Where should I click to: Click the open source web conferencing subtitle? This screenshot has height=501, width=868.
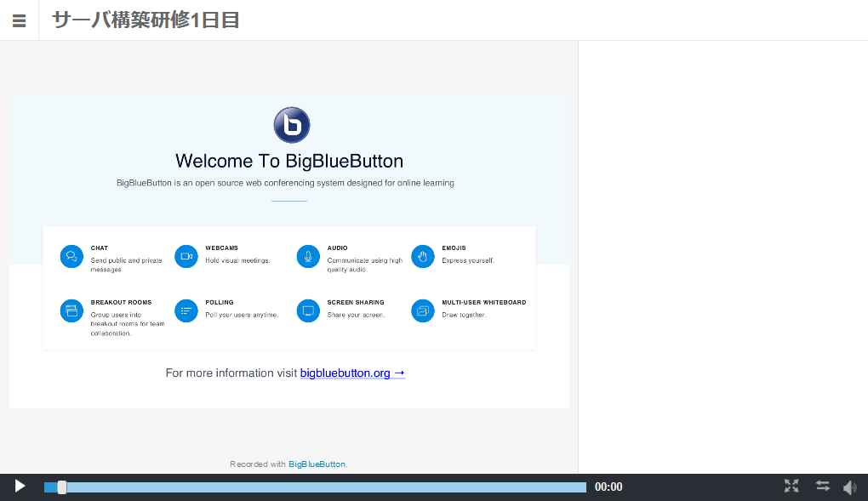(285, 183)
